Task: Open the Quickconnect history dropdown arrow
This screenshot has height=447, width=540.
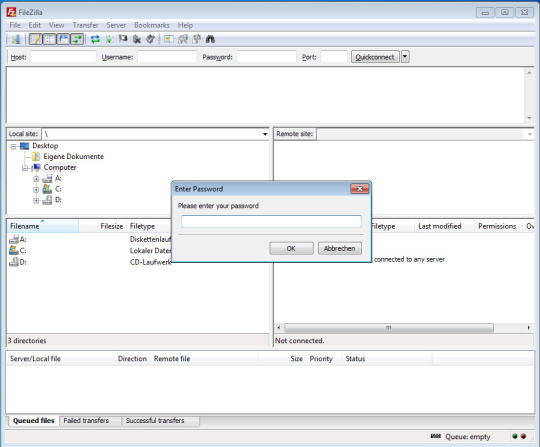Action: pyautogui.click(x=405, y=57)
